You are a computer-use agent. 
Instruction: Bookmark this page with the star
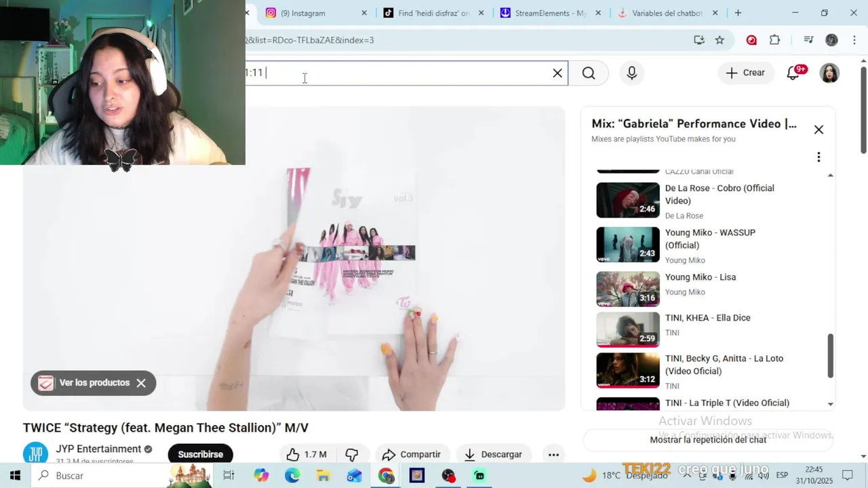[719, 40]
